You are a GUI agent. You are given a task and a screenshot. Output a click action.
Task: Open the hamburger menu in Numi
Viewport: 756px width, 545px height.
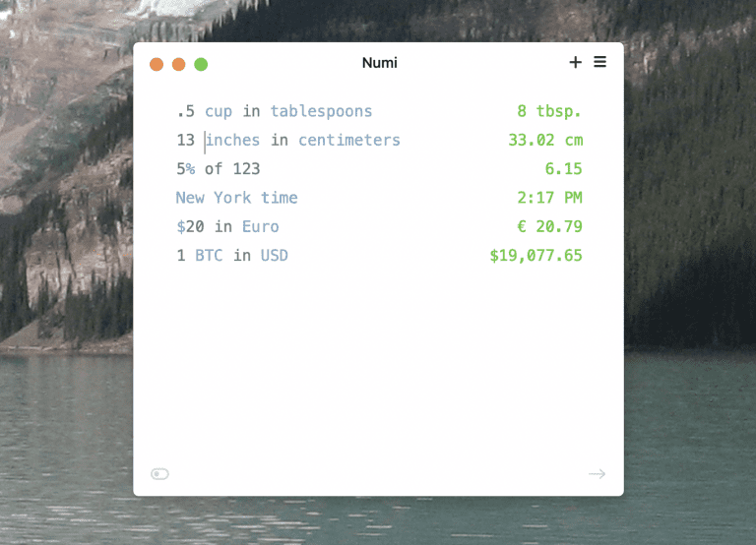click(599, 62)
